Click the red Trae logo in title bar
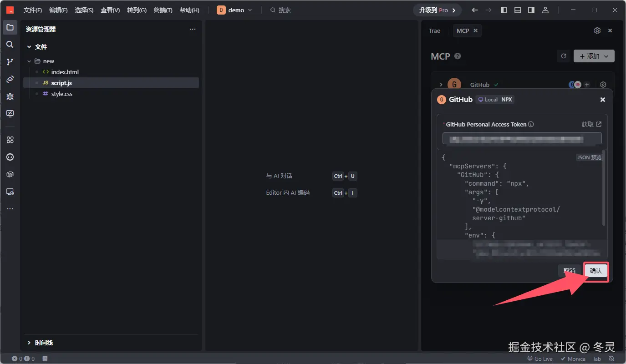Screen dimensions: 626x364 pos(10,10)
